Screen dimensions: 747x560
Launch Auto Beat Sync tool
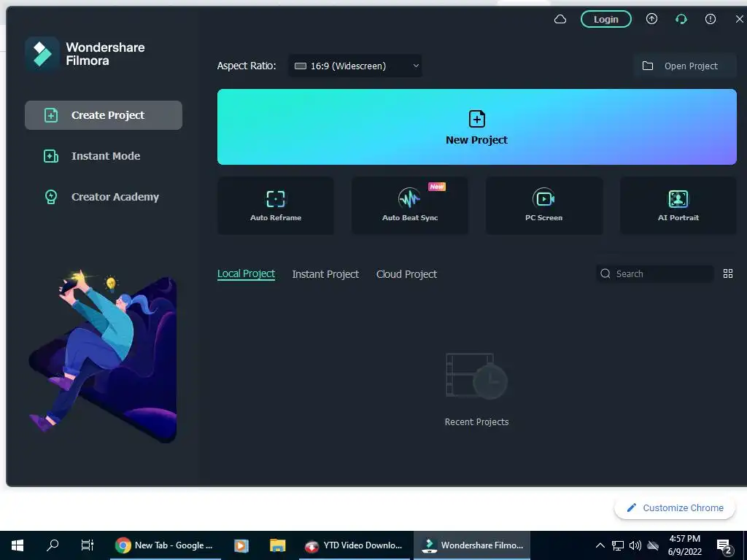410,206
